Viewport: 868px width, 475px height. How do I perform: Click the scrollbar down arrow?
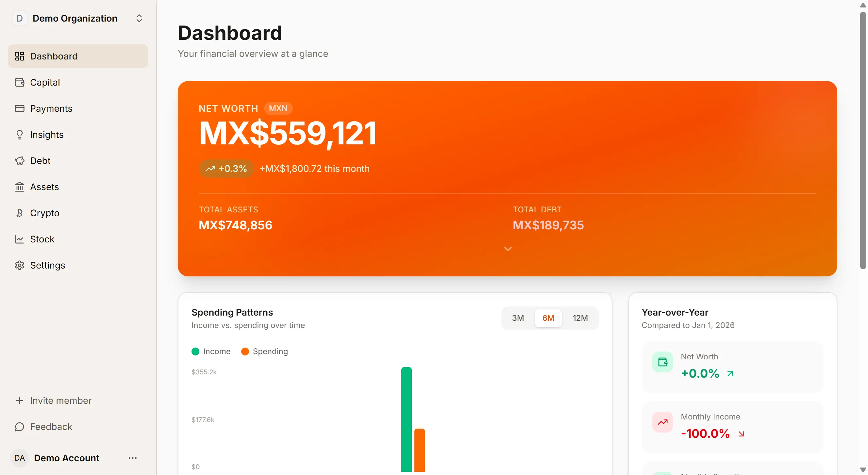click(x=863, y=470)
